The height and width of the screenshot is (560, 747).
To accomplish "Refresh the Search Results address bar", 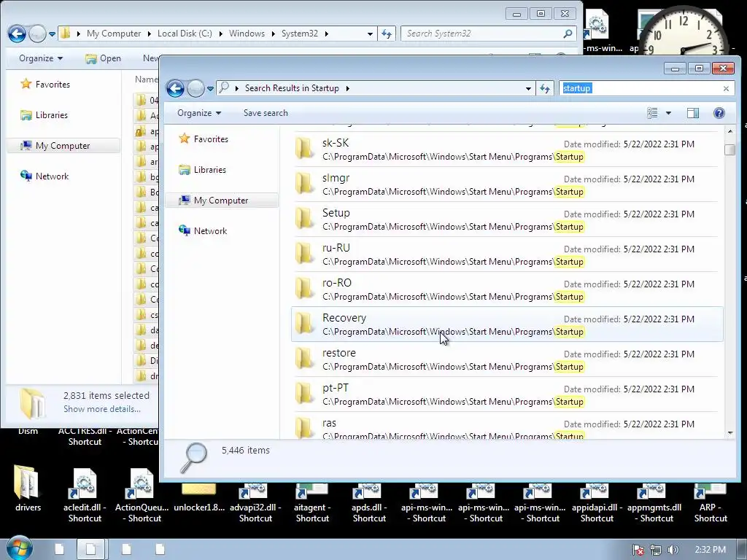I will tap(545, 88).
